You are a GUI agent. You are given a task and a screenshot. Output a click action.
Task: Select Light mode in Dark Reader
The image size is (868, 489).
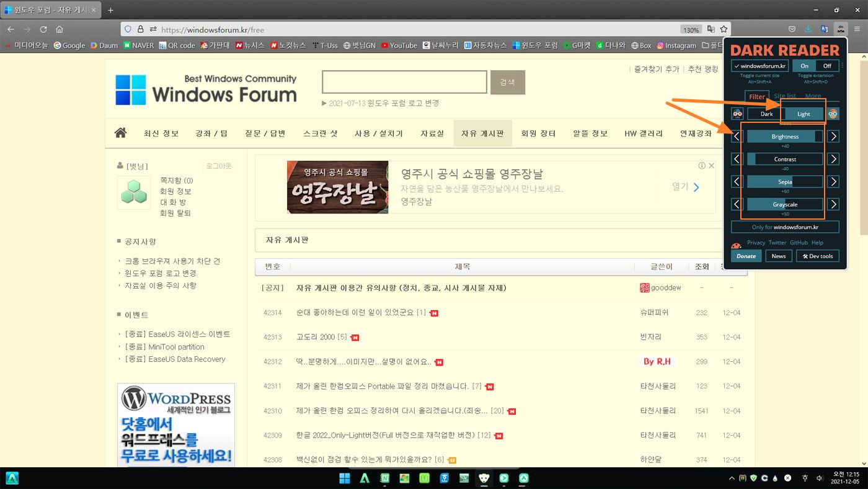[804, 114]
